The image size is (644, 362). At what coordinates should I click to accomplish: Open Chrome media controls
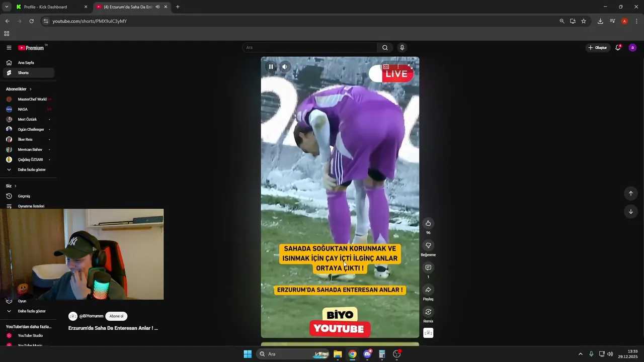612,21
